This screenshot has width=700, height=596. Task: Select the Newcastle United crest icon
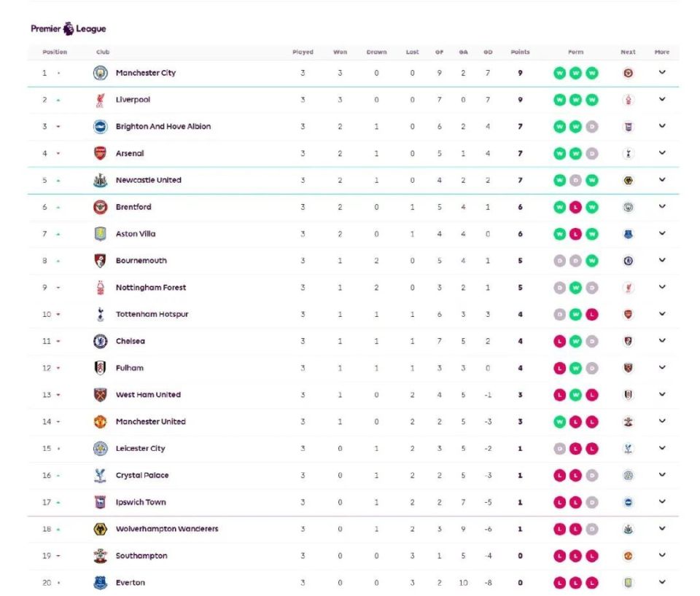click(x=101, y=180)
